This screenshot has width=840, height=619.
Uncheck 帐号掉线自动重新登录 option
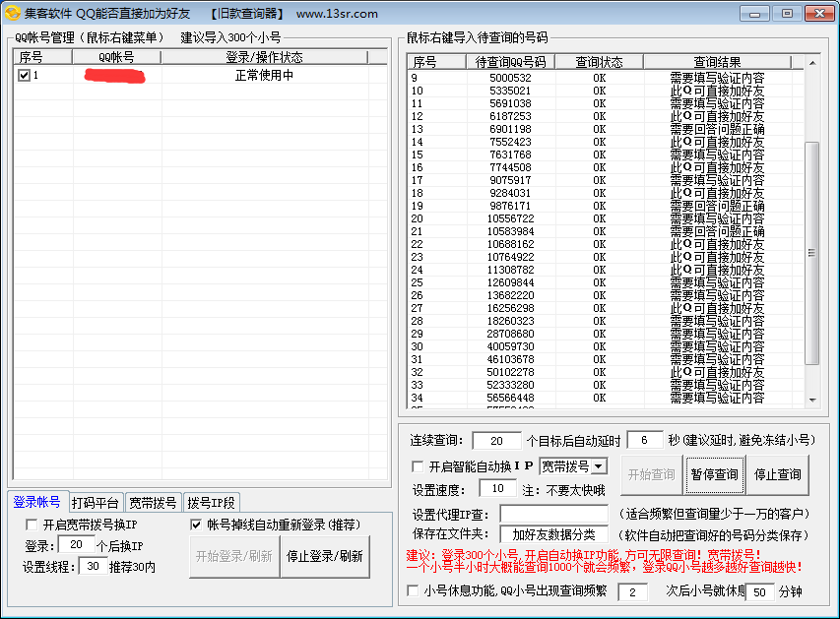[196, 525]
